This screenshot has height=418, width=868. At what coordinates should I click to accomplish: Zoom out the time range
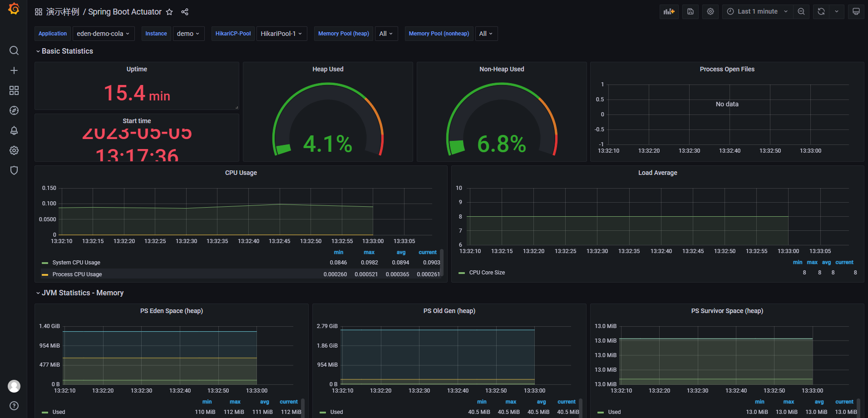801,12
